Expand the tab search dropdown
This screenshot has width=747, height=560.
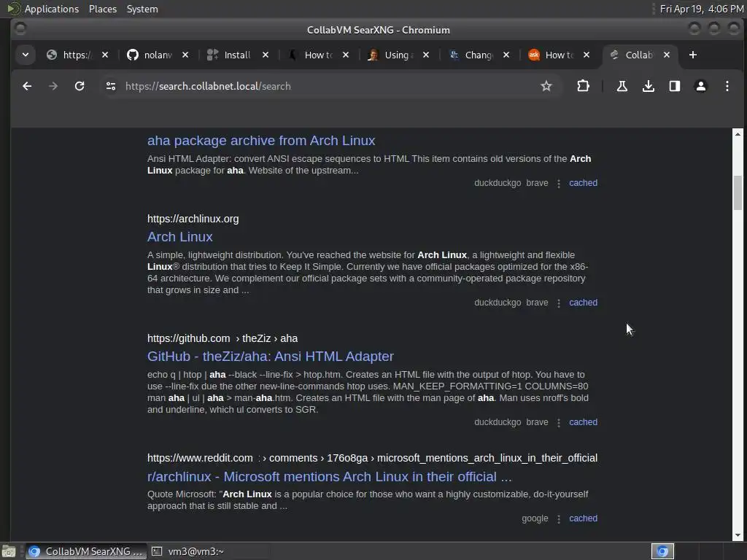[x=26, y=55]
